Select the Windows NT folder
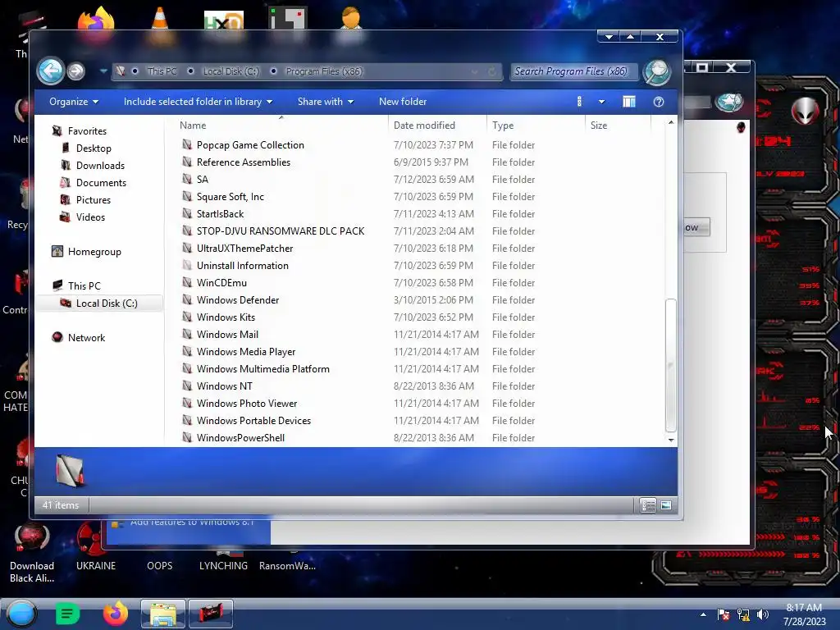Image resolution: width=840 pixels, height=630 pixels. (x=224, y=386)
